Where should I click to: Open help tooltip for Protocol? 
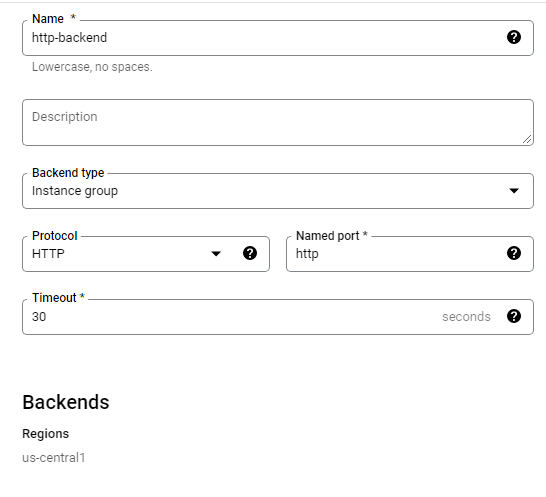250,253
